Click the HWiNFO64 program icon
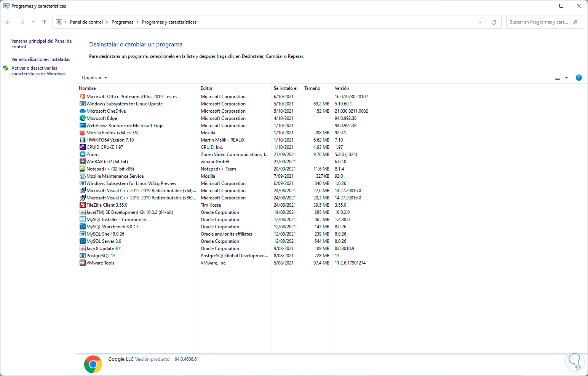 [82, 140]
